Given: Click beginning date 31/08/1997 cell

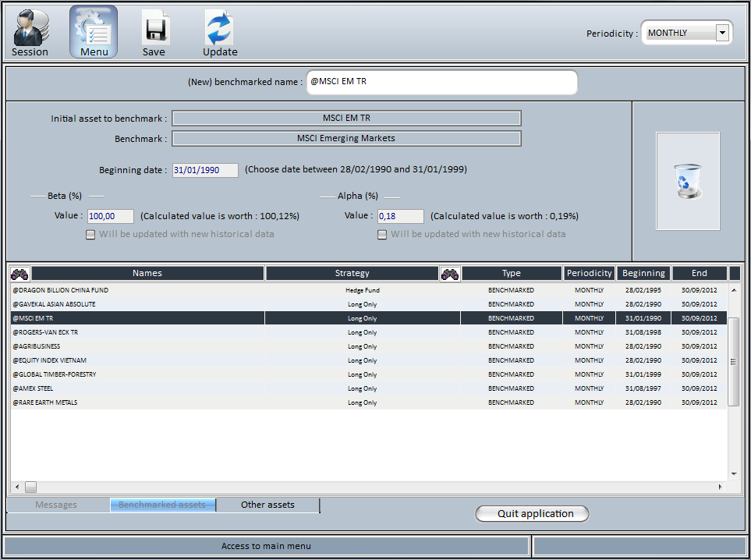Looking at the screenshot, I should (x=643, y=388).
